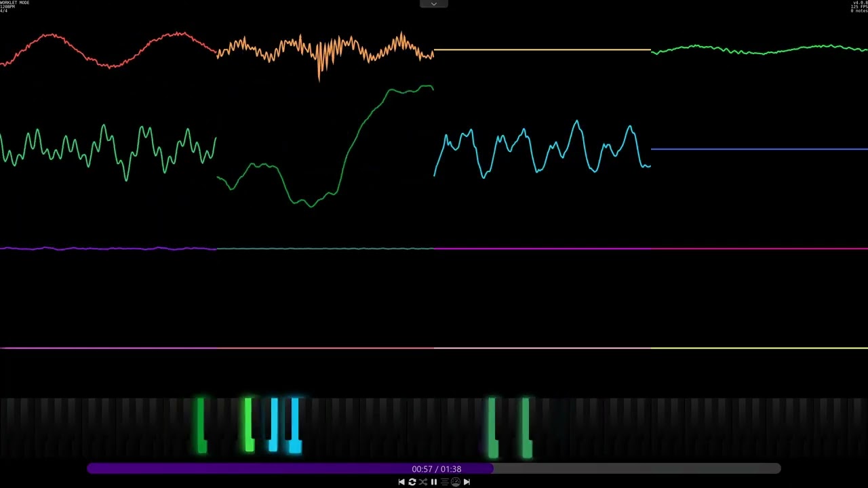868x488 pixels.
Task: Open the playback speed gauge icon
Action: coord(456,482)
